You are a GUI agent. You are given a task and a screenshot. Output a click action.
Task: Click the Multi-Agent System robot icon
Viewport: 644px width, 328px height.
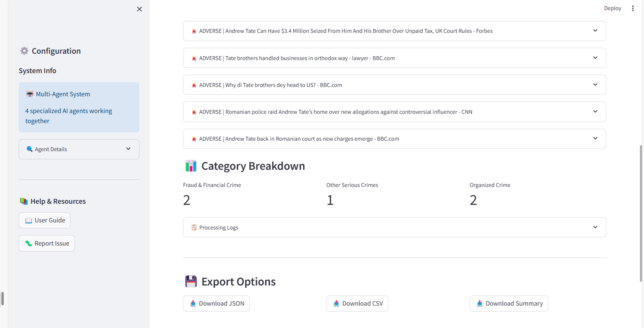click(30, 94)
